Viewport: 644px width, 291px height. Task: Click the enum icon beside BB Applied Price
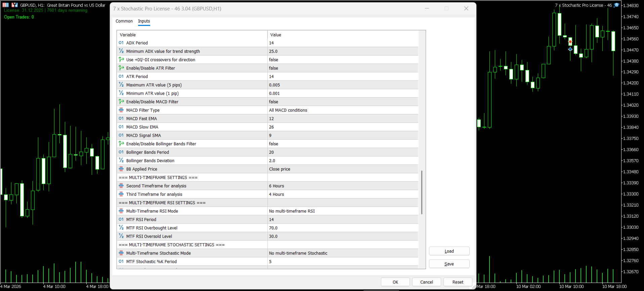pos(121,169)
